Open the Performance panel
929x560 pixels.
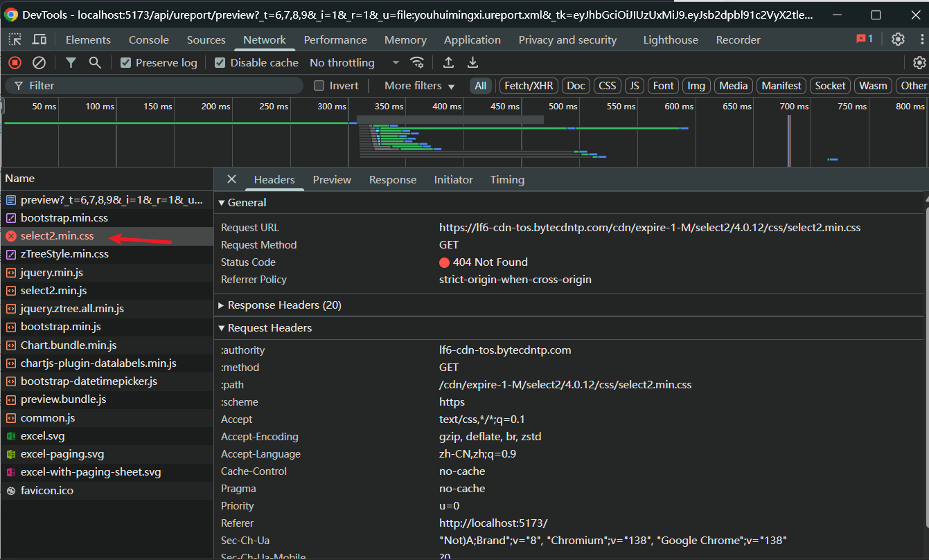click(x=335, y=39)
